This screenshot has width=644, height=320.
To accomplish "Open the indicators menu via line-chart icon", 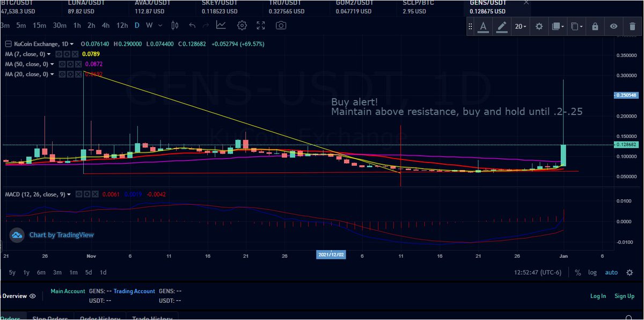I will point(221,25).
